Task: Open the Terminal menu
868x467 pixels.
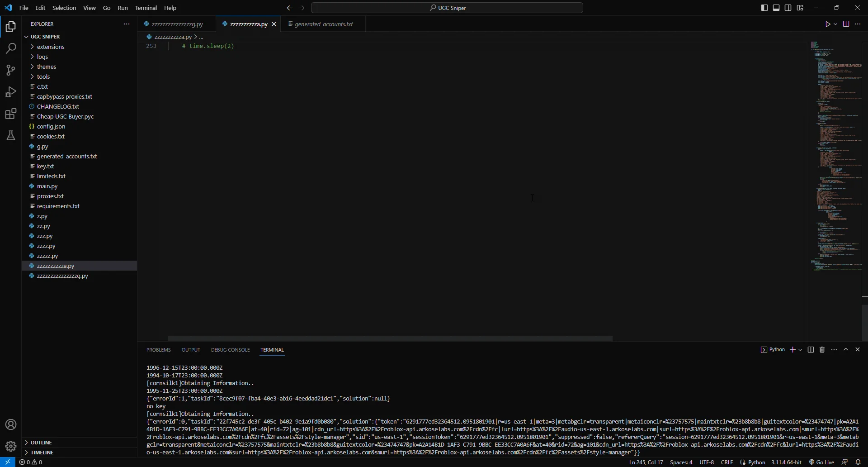Action: (x=146, y=8)
